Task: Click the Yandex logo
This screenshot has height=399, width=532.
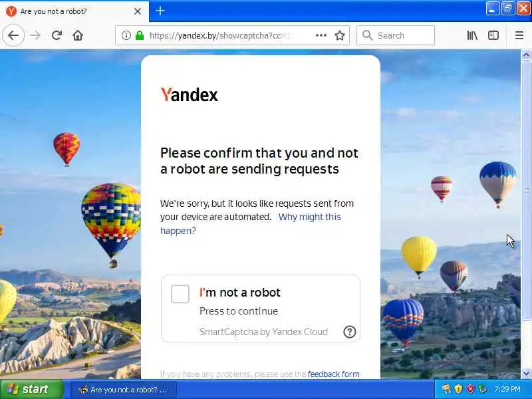Action: pos(189,94)
